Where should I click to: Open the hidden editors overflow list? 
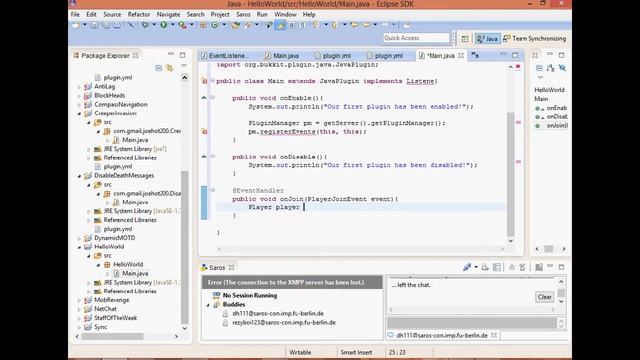click(476, 55)
